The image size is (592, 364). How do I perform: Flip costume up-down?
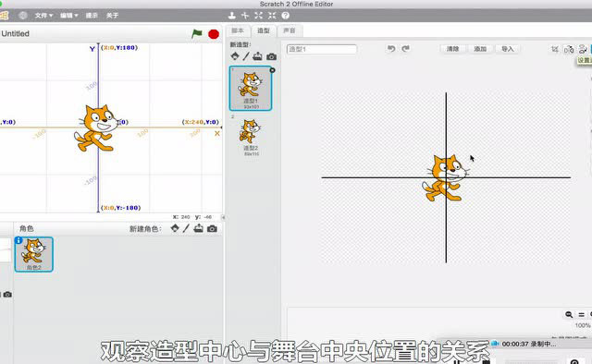click(x=583, y=49)
